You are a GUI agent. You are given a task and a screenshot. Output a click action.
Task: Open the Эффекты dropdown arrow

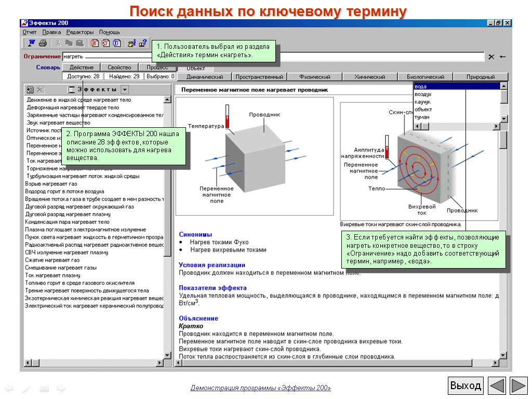[125, 89]
